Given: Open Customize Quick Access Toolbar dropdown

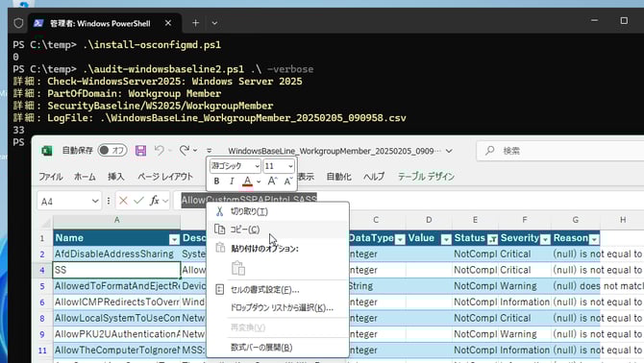Looking at the screenshot, I should click(x=209, y=151).
